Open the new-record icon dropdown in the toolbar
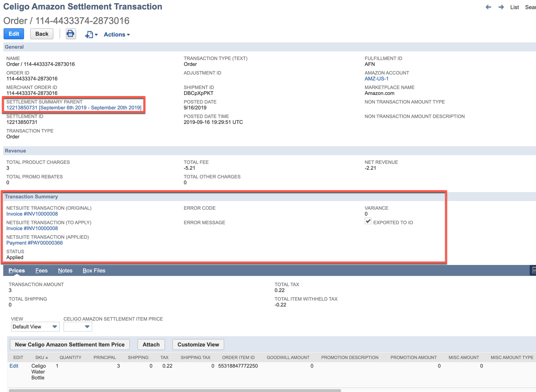 click(x=91, y=34)
